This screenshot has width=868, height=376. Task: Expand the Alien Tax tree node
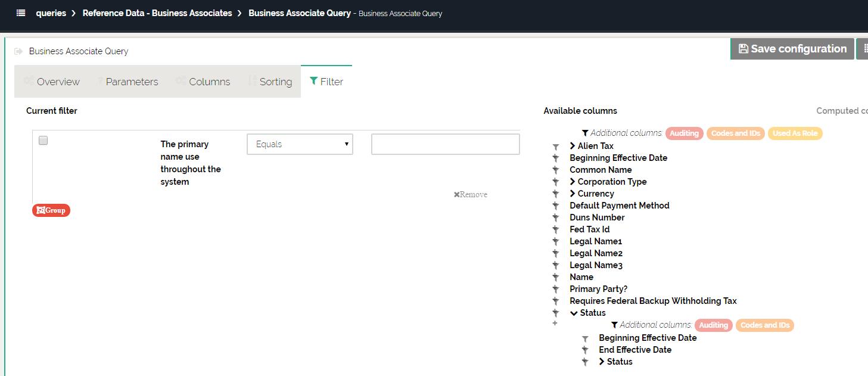[x=573, y=146]
